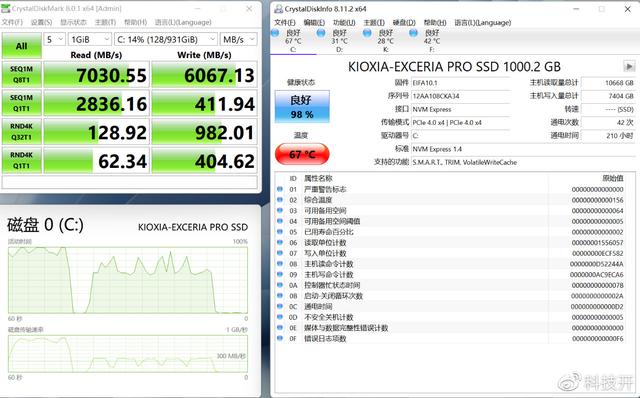
Task: Open CrystalDiskMark 设置(S) menu
Action: coord(41,22)
